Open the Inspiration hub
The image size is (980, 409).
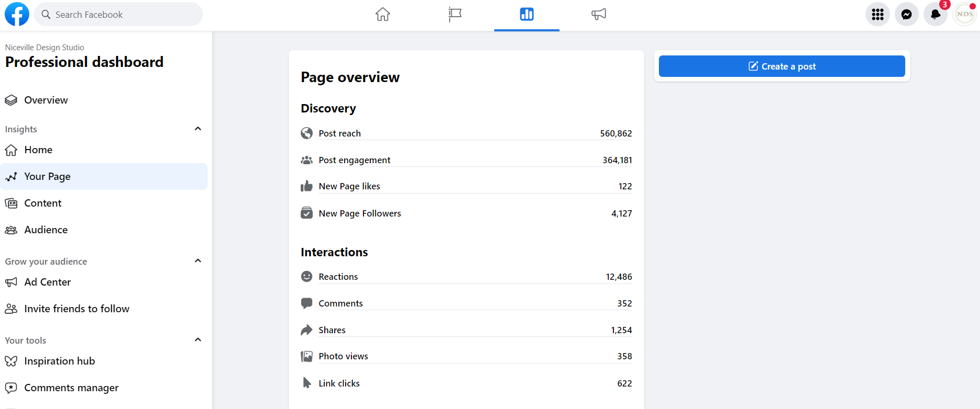(104, 361)
